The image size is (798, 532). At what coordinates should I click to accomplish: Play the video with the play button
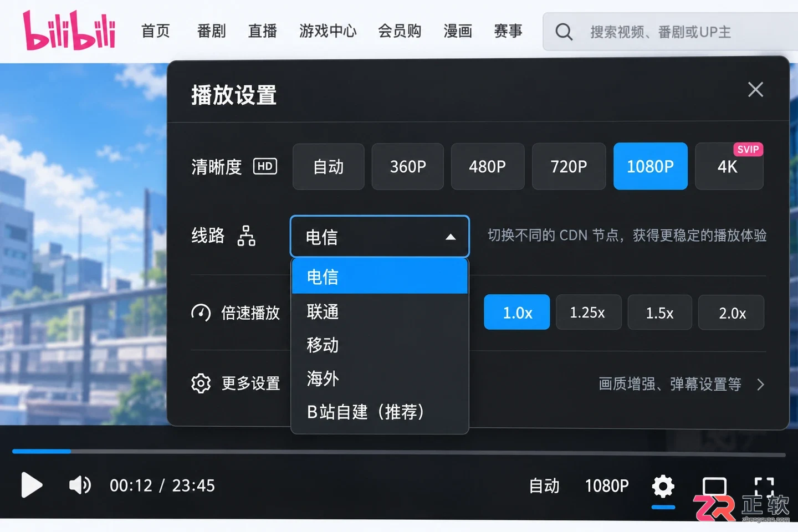(x=32, y=485)
